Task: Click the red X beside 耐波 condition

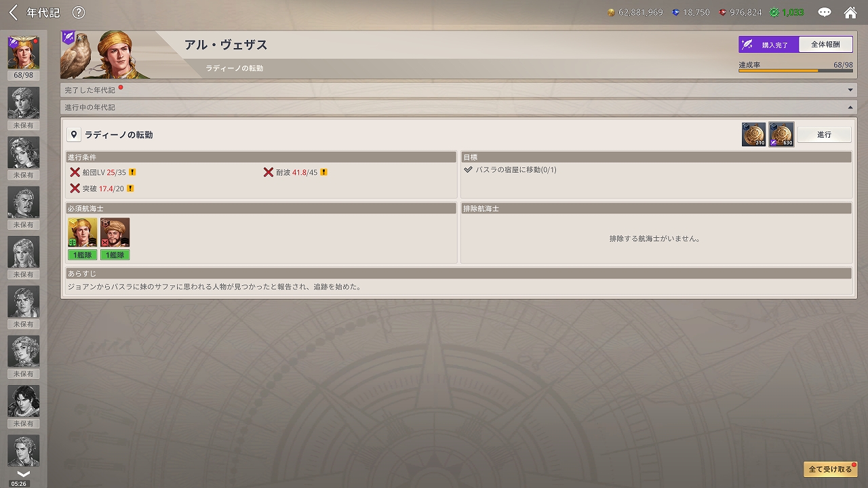Action: pos(269,172)
